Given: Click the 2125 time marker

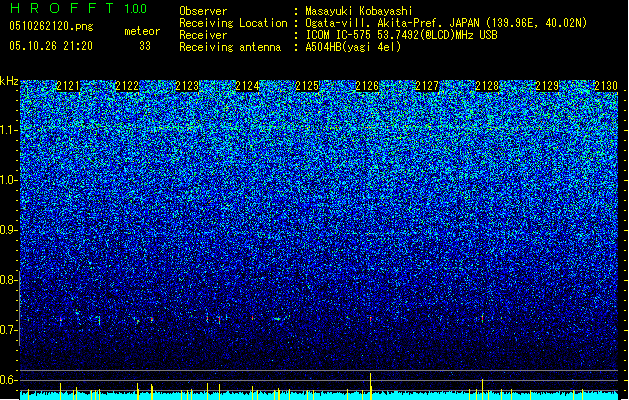Looking at the screenshot, I should pyautogui.click(x=307, y=86).
